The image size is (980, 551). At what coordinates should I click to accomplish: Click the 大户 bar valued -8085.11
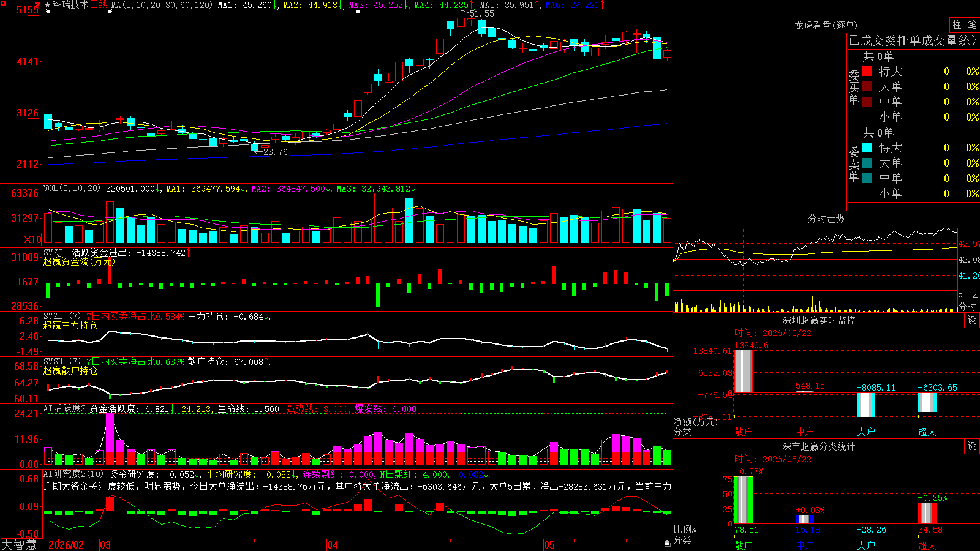click(866, 405)
